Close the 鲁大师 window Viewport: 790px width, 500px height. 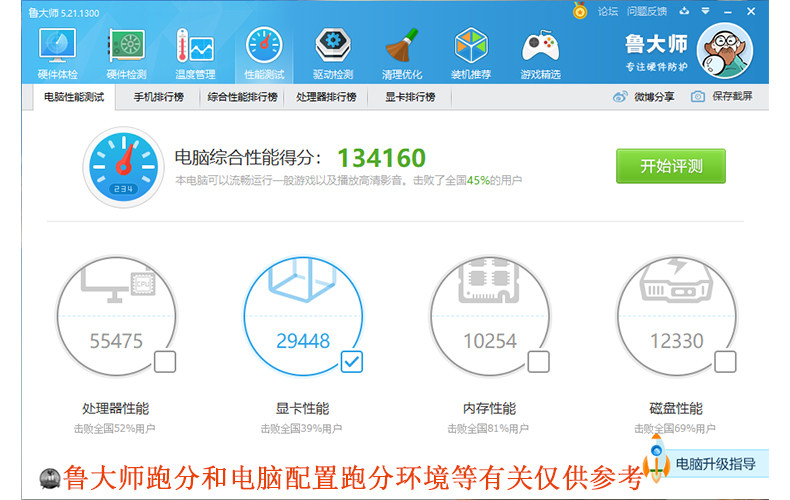click(751, 11)
